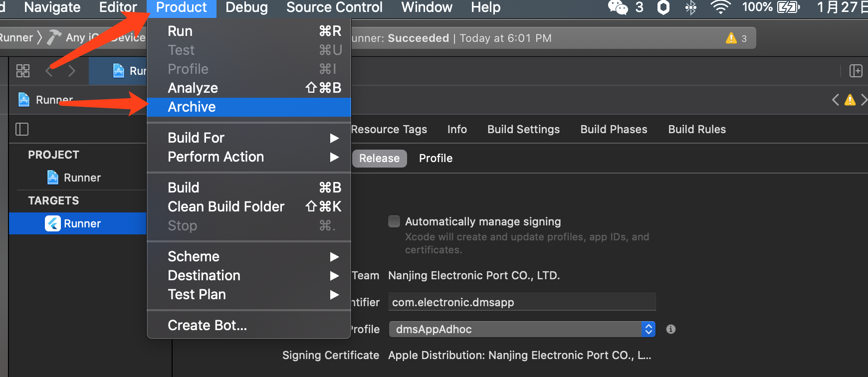Enable Automatically manage signing checkbox
This screenshot has height=377, width=868.
click(x=394, y=221)
